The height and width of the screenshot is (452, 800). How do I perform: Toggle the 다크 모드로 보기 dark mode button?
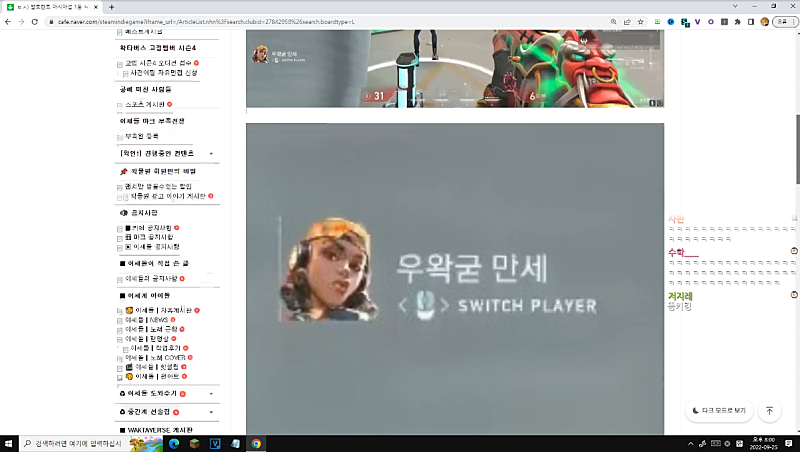point(718,410)
